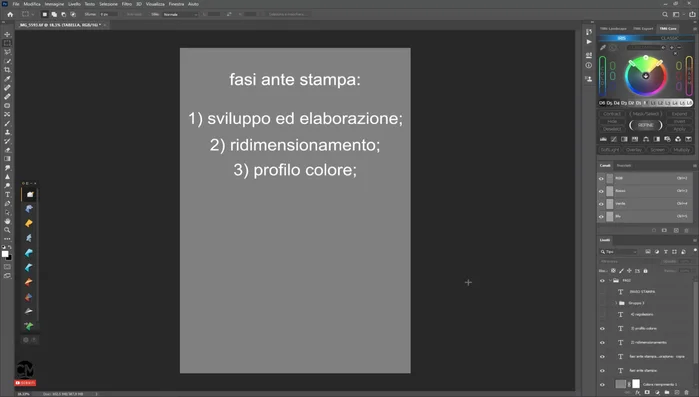
Task: Click the Home icon in options bar
Action: tap(10, 14)
